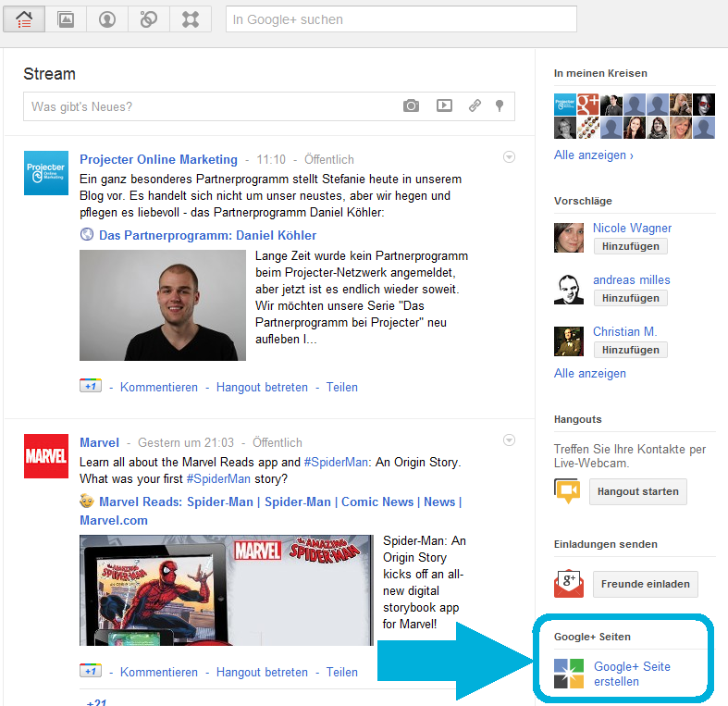Screen dimensions: 728x706
Task: Click the first #SpiderMan hashtag
Action: (x=336, y=462)
